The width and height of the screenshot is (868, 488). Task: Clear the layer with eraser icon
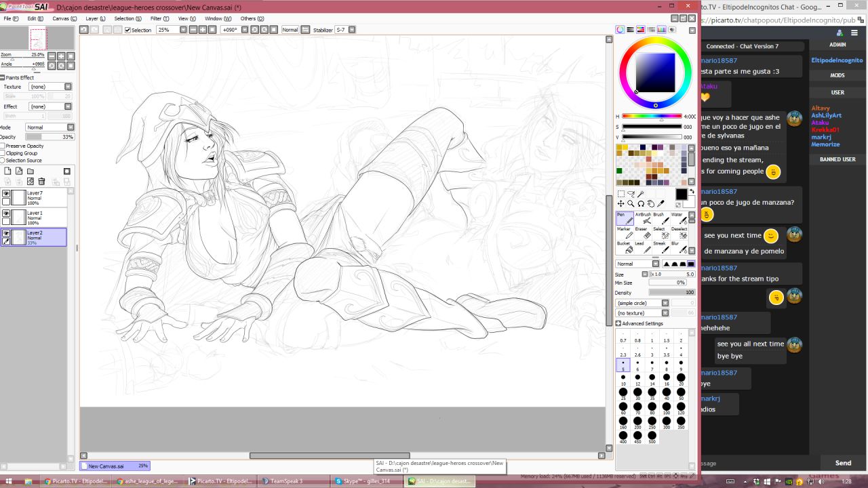pyautogui.click(x=30, y=182)
